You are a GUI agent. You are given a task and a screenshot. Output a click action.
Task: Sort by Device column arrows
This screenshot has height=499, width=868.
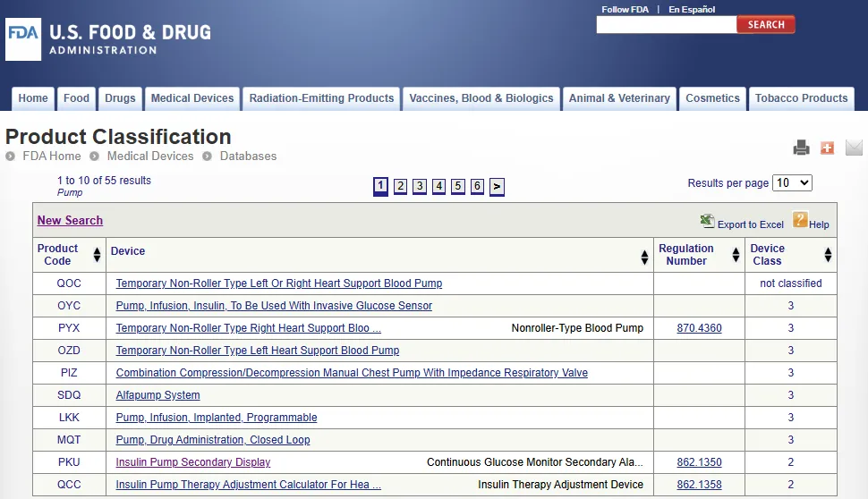(644, 258)
